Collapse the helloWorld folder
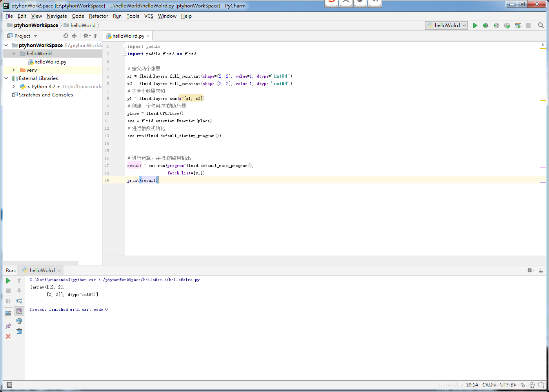549x392 pixels. (14, 54)
